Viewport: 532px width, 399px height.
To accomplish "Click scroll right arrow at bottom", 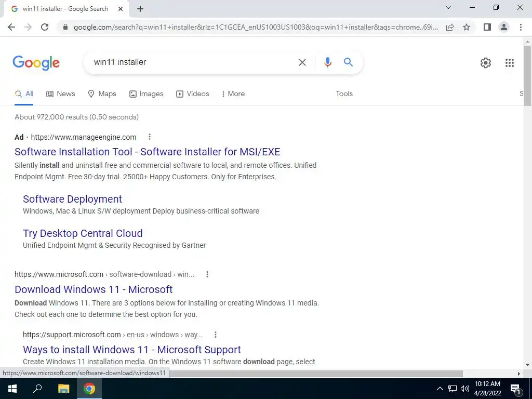I will click(519, 374).
